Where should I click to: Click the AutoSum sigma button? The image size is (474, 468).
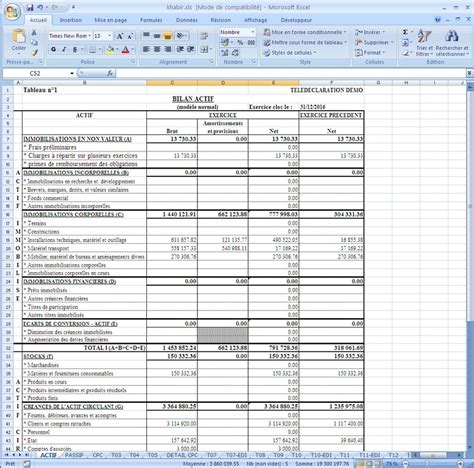pyautogui.click(x=405, y=32)
